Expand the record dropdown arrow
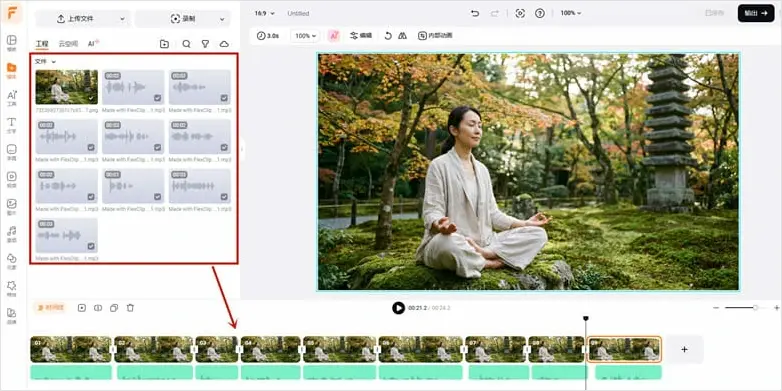The image size is (782, 391). 222,19
